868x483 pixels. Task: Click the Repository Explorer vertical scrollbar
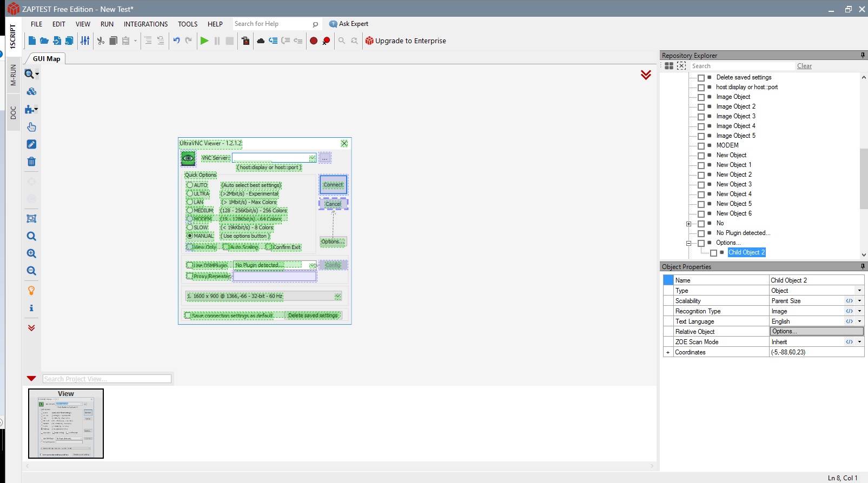point(863,178)
